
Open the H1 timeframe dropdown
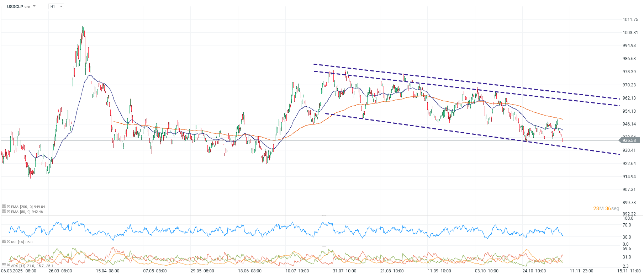click(56, 6)
